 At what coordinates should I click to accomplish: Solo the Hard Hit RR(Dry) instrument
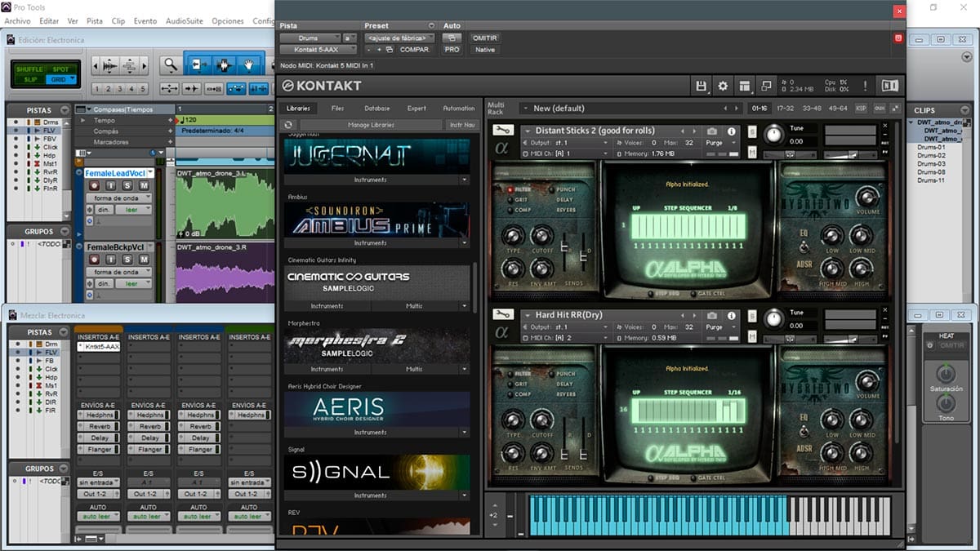[x=752, y=317]
